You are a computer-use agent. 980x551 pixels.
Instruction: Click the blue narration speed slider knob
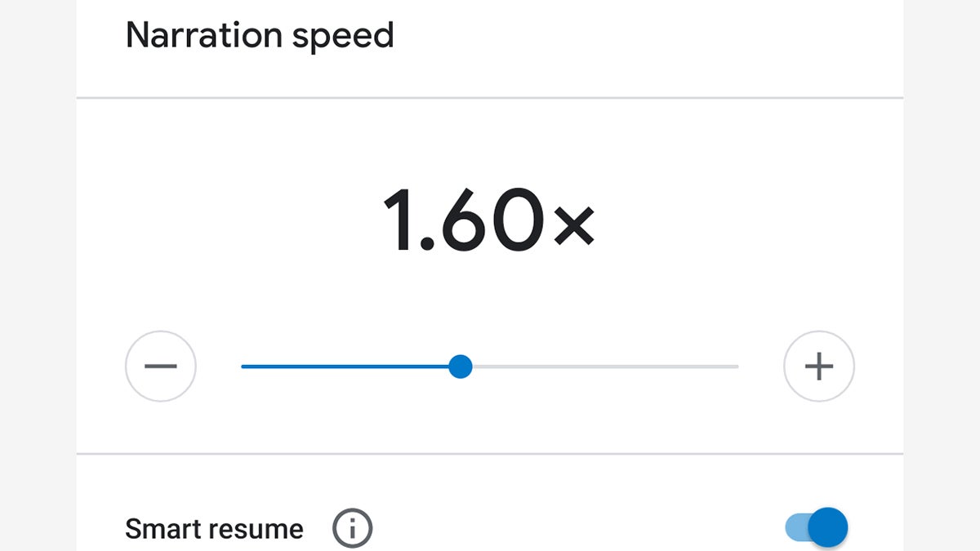461,367
